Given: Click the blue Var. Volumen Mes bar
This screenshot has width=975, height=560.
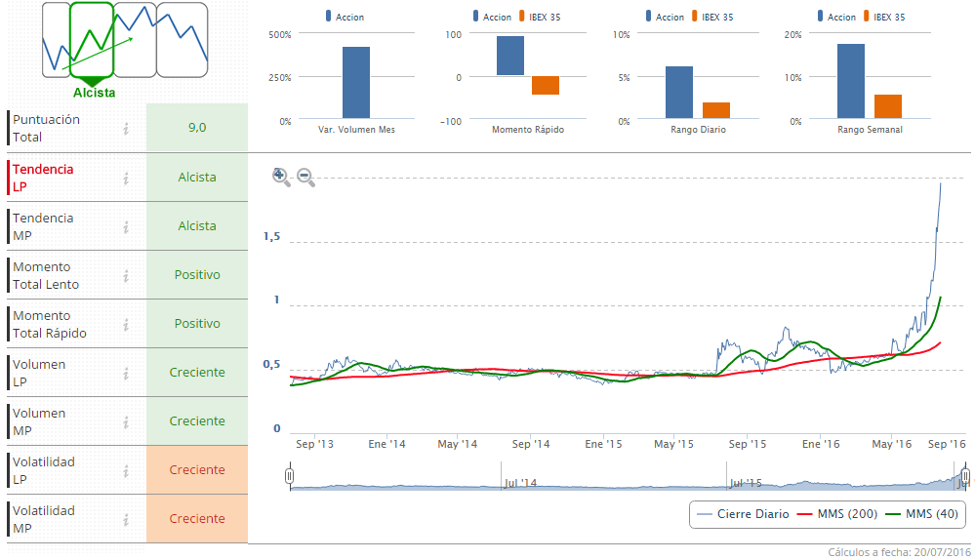Looking at the screenshot, I should 356,83.
